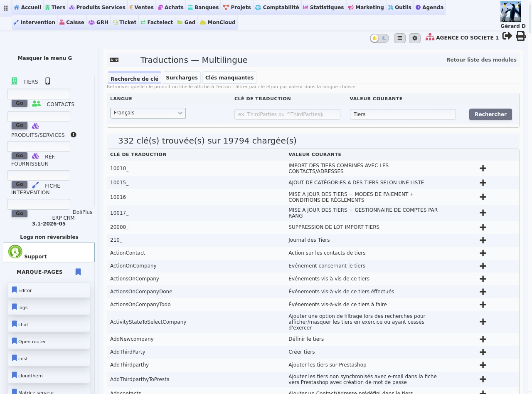Open the MonCloud menu
This screenshot has width=532, height=394.
[x=217, y=22]
